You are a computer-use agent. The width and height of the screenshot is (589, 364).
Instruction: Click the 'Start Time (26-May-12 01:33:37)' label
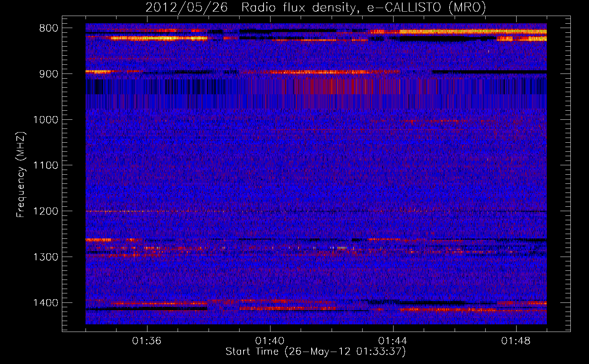(x=316, y=352)
